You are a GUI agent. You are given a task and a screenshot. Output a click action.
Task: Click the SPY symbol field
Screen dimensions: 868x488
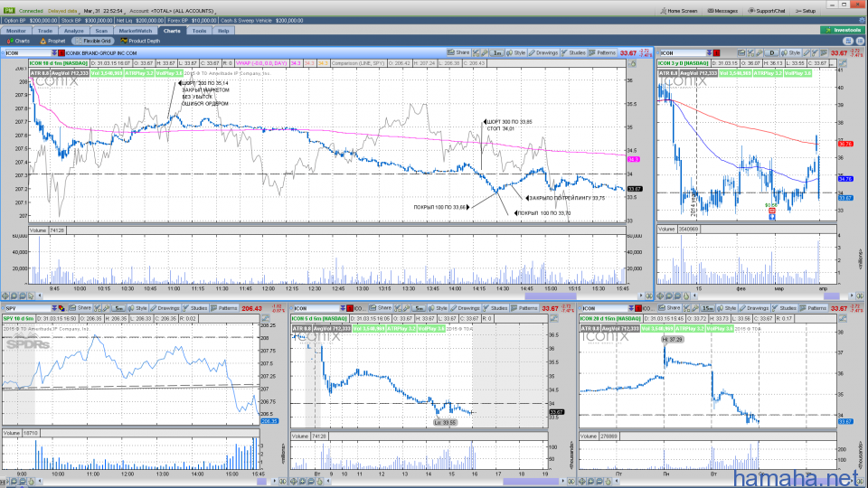27,308
